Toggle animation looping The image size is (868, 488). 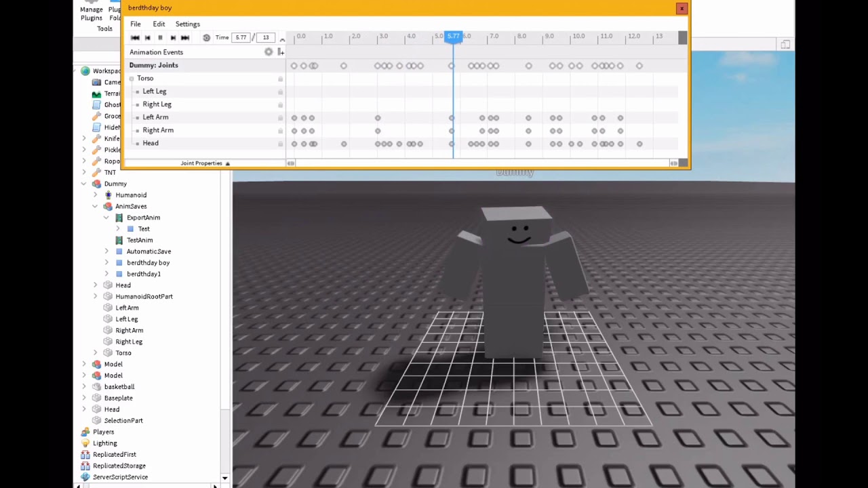click(x=207, y=38)
